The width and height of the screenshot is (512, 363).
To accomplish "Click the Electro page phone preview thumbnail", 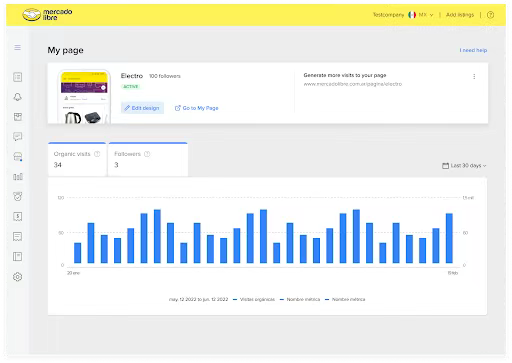I will click(84, 97).
